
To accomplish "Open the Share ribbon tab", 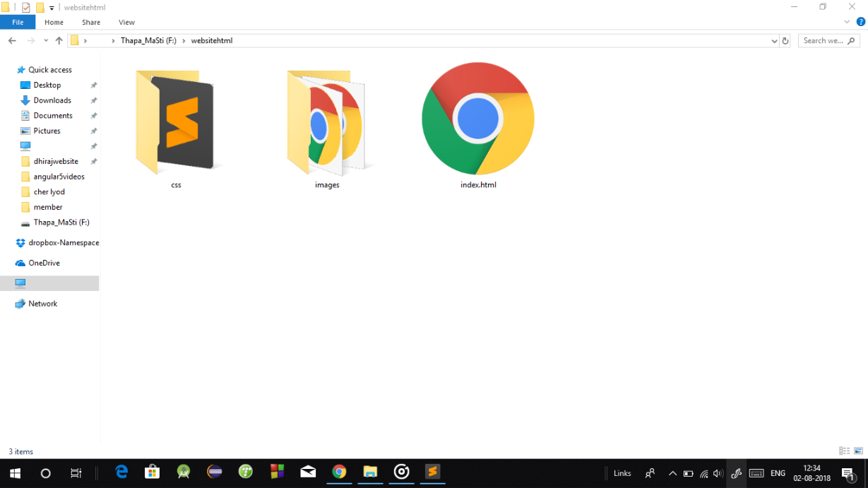I will point(91,23).
